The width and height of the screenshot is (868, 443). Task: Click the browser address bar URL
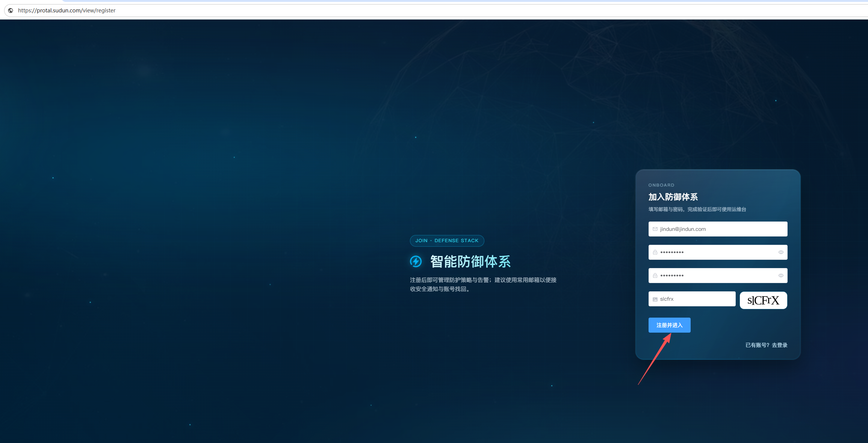pyautogui.click(x=67, y=11)
